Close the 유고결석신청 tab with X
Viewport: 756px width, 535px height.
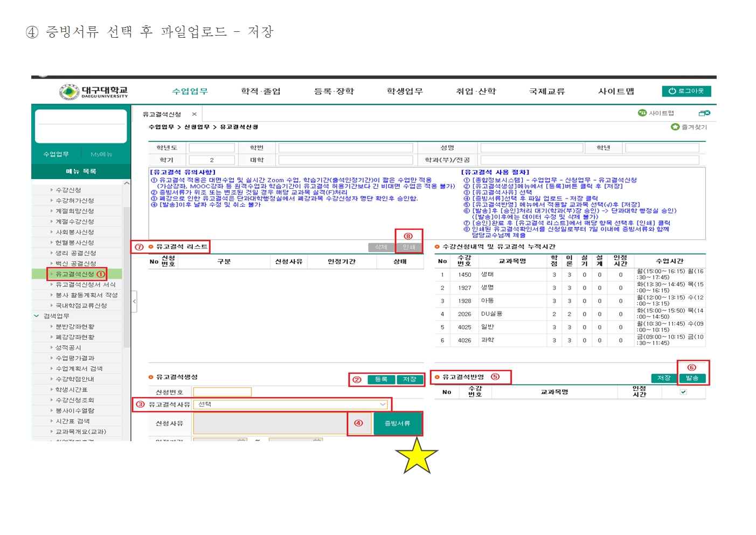click(x=194, y=114)
